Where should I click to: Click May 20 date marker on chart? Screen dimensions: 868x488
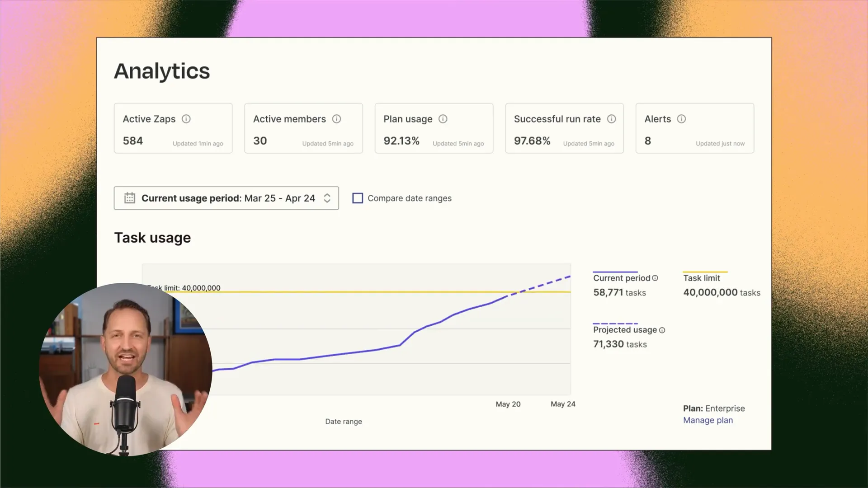point(508,404)
